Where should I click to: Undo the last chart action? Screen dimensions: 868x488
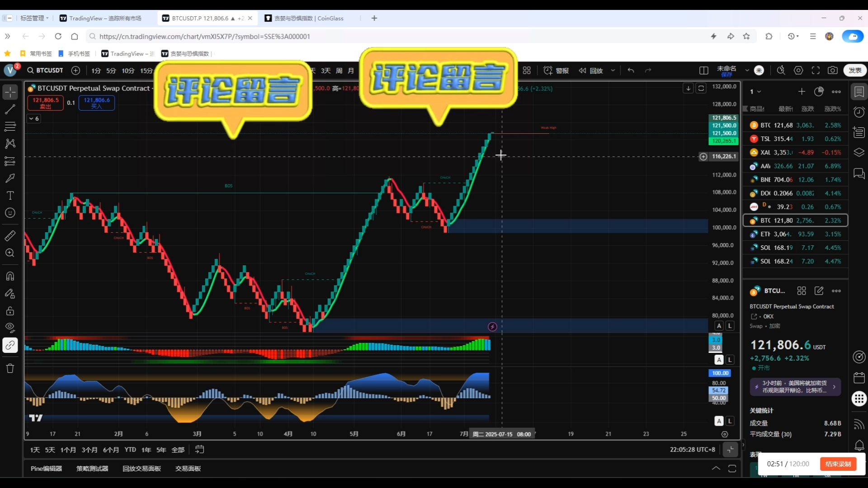pyautogui.click(x=631, y=70)
